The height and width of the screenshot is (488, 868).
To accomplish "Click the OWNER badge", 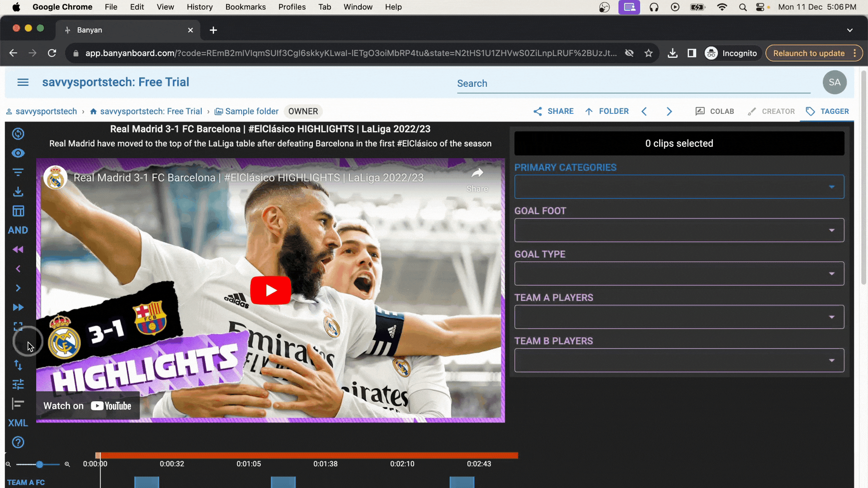I will coord(303,111).
